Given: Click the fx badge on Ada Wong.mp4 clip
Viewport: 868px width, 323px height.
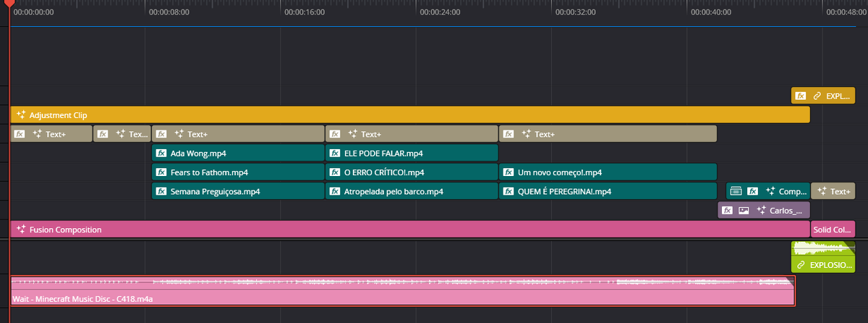Looking at the screenshot, I should click(x=161, y=153).
